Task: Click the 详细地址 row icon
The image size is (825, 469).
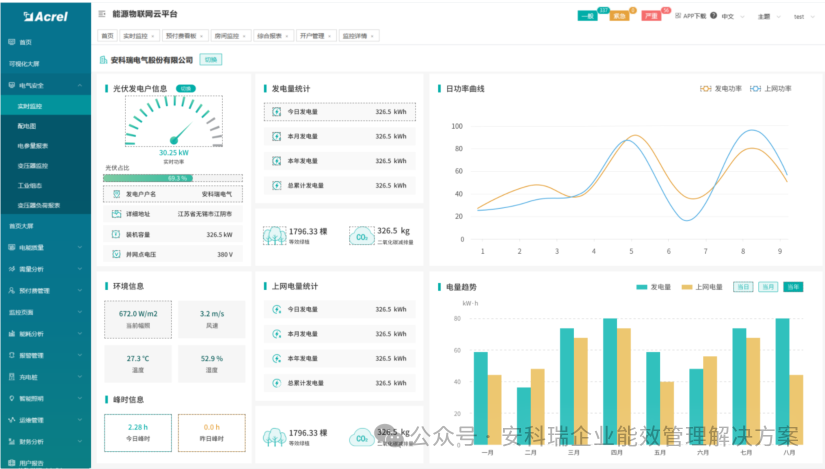Action: pos(116,214)
